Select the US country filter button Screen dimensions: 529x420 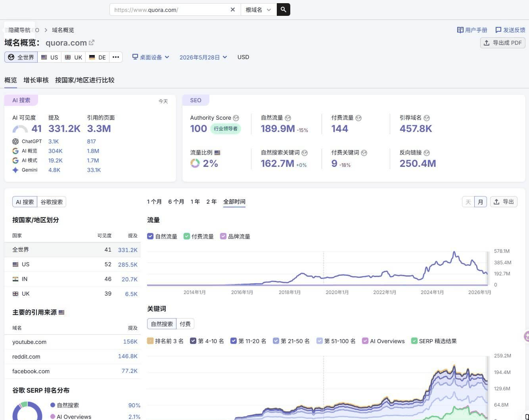(50, 57)
